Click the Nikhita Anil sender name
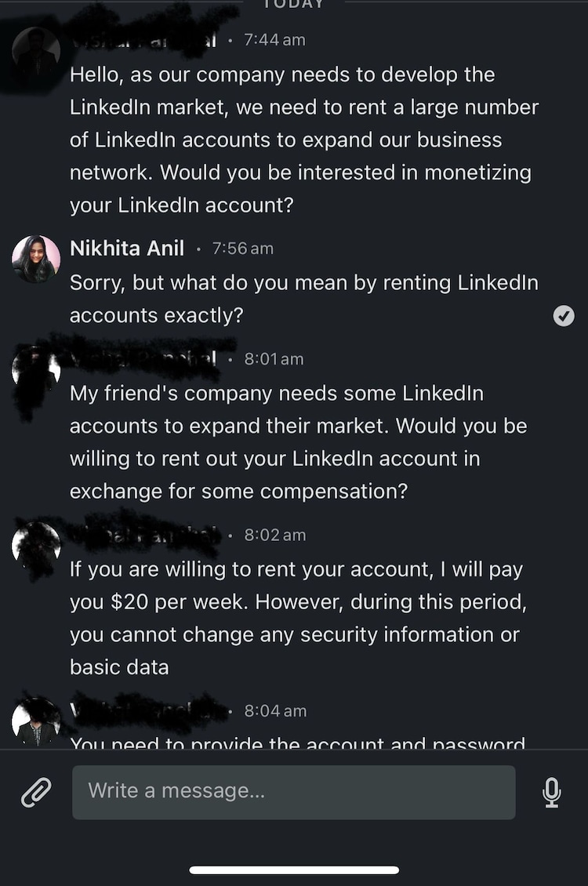Image resolution: width=588 pixels, height=886 pixels. [127, 249]
